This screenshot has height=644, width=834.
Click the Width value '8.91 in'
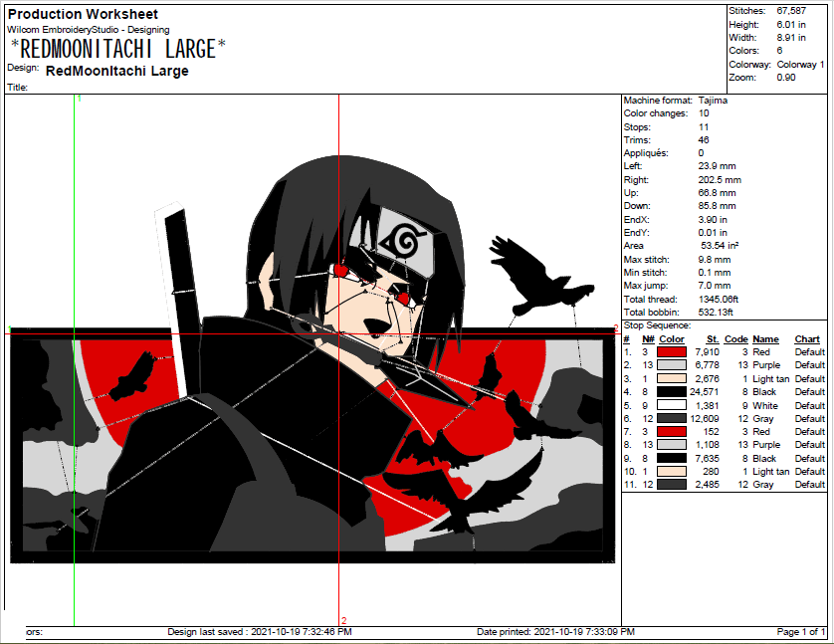791,38
